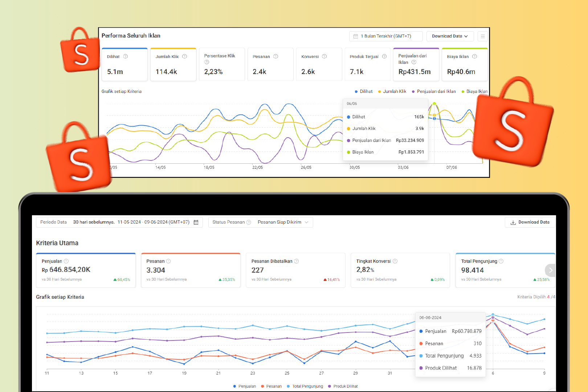The image size is (588, 392).
Task: Click help icon under Persentase Klik
Action: [207, 62]
